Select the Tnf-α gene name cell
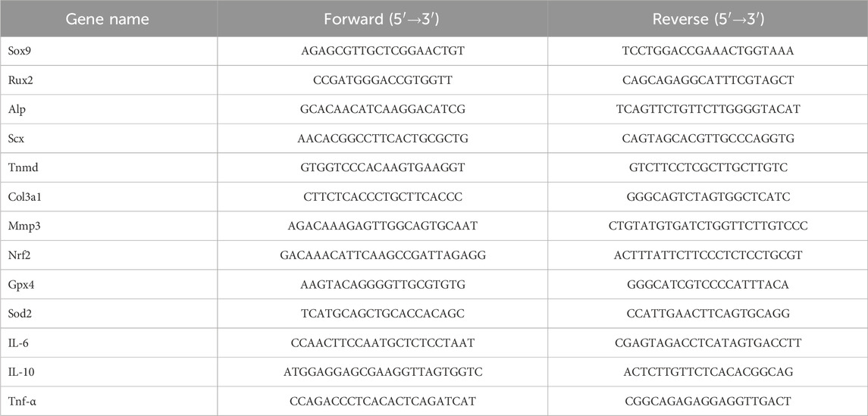Image resolution: width=868 pixels, height=416 pixels. coord(108,401)
